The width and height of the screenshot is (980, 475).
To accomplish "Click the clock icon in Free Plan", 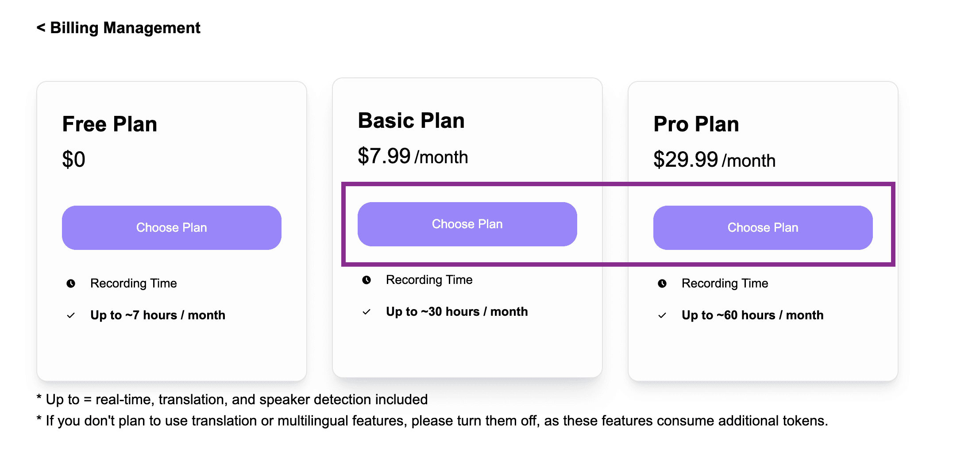I will [71, 283].
